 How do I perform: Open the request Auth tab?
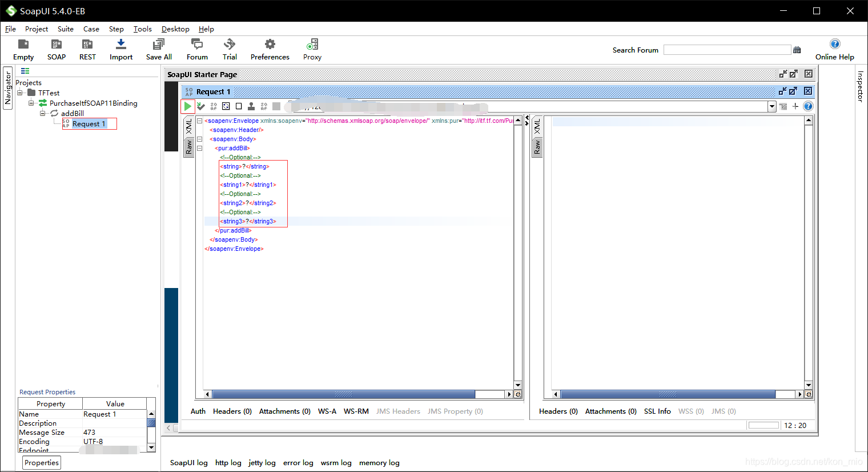198,411
